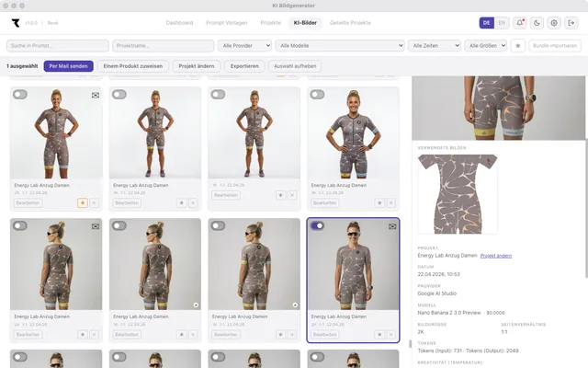This screenshot has height=368, width=588.
Task: Focus the Projektname search field
Action: pos(164,46)
